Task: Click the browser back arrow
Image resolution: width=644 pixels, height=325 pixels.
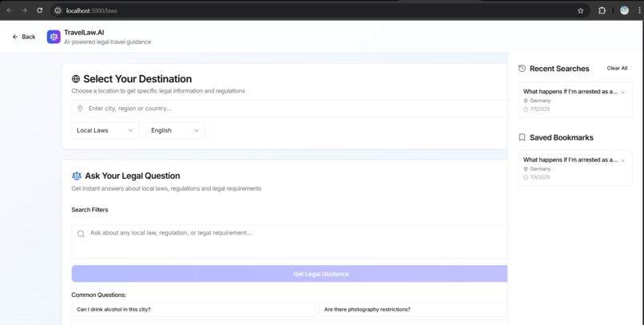Action: [x=9, y=10]
